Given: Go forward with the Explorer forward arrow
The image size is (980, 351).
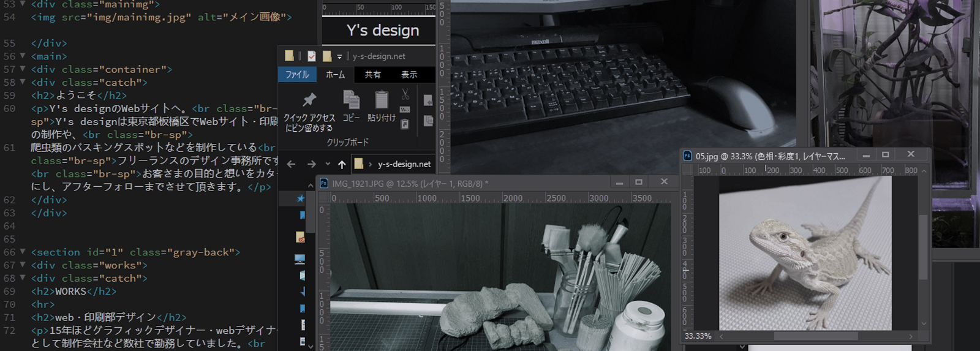Looking at the screenshot, I should point(311,164).
